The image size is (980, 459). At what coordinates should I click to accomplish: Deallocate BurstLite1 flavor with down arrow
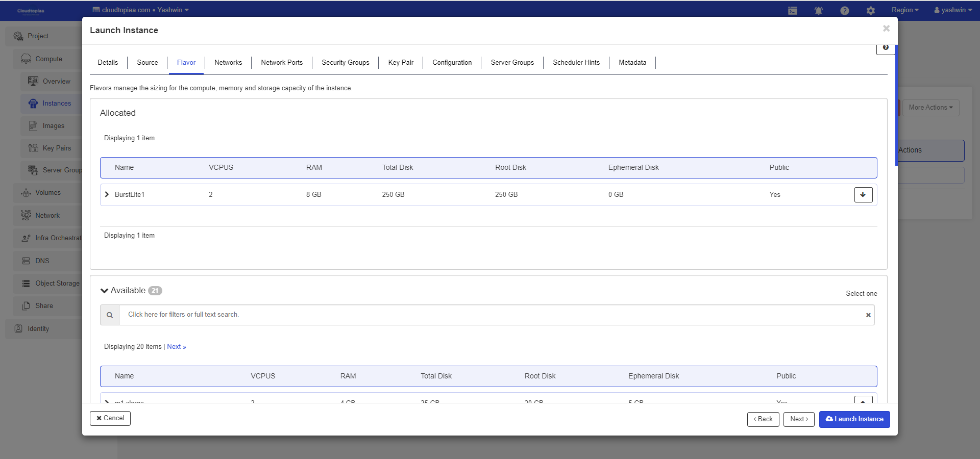[x=863, y=195]
